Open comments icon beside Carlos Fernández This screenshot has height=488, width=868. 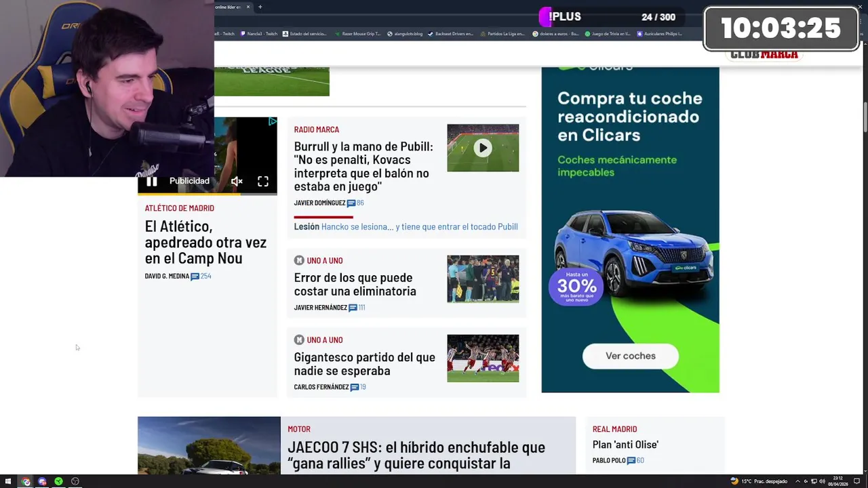coord(355,388)
